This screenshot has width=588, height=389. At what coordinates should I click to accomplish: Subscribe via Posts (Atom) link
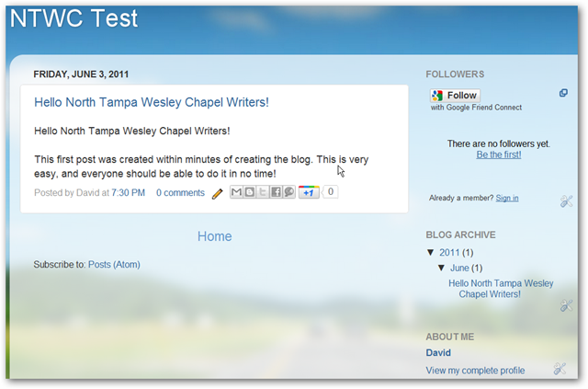(114, 264)
